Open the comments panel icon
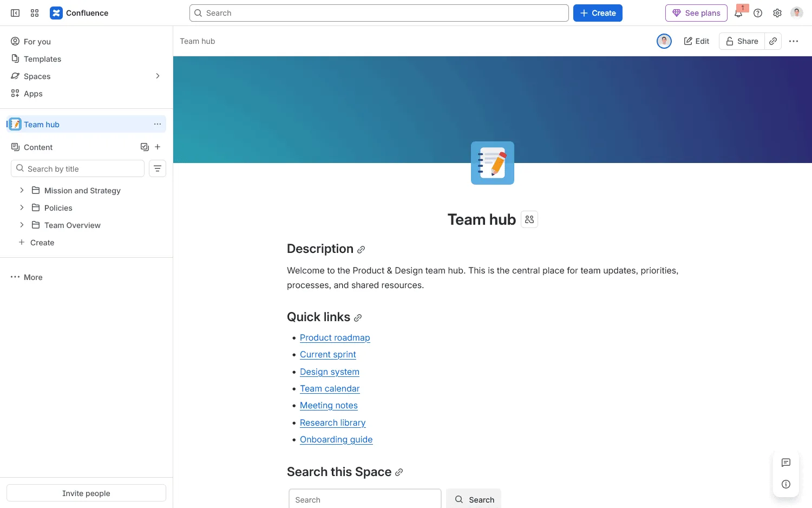Screen dimensions: 812x508 786,463
